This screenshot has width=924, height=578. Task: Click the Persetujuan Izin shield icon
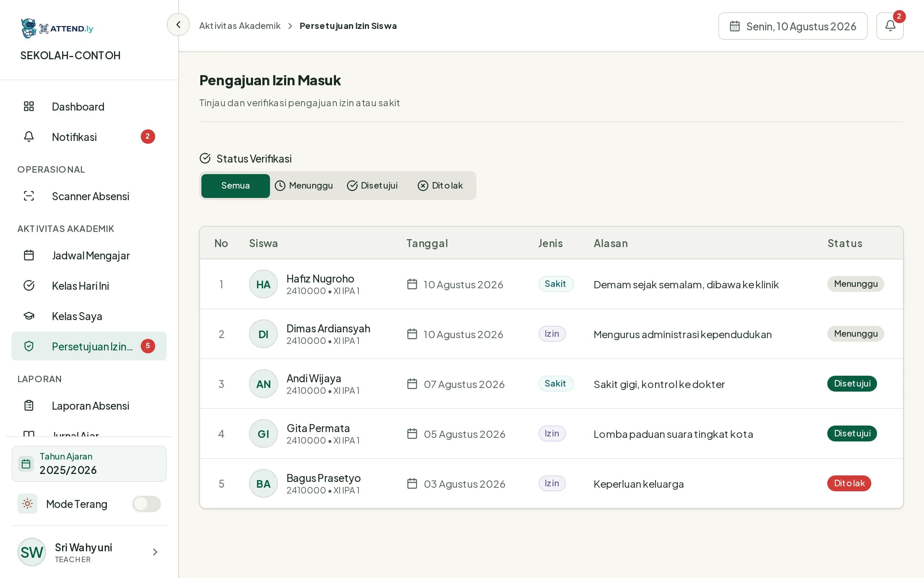pyautogui.click(x=29, y=346)
